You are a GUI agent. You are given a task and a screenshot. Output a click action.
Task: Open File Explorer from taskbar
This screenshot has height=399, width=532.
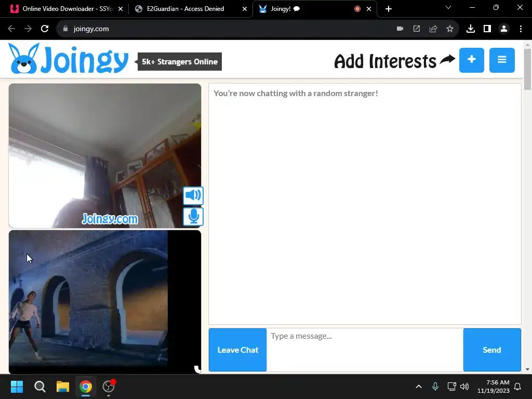coord(63,387)
